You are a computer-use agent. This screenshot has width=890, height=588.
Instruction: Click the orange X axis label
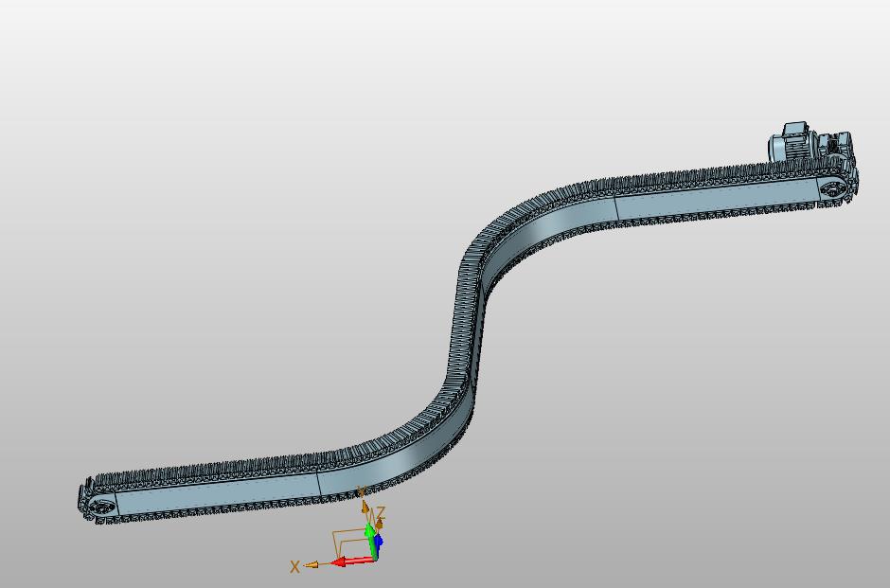294,566
